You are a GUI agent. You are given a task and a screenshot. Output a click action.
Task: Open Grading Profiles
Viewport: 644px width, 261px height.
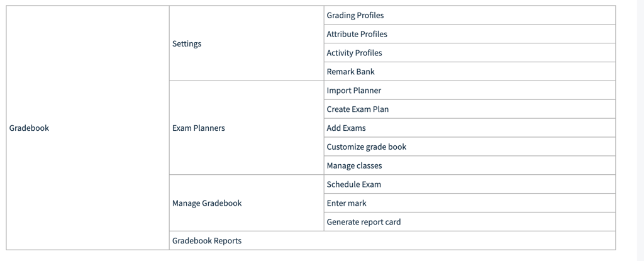(355, 15)
